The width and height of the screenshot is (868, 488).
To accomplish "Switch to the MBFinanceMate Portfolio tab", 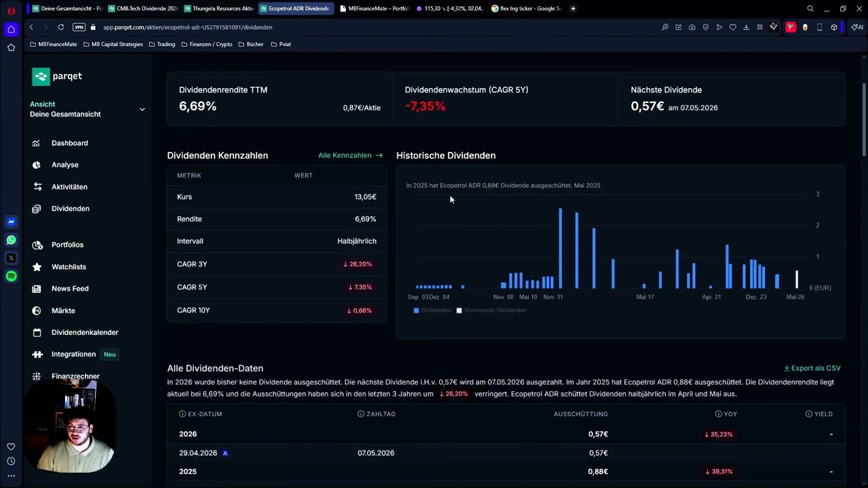I will click(374, 9).
